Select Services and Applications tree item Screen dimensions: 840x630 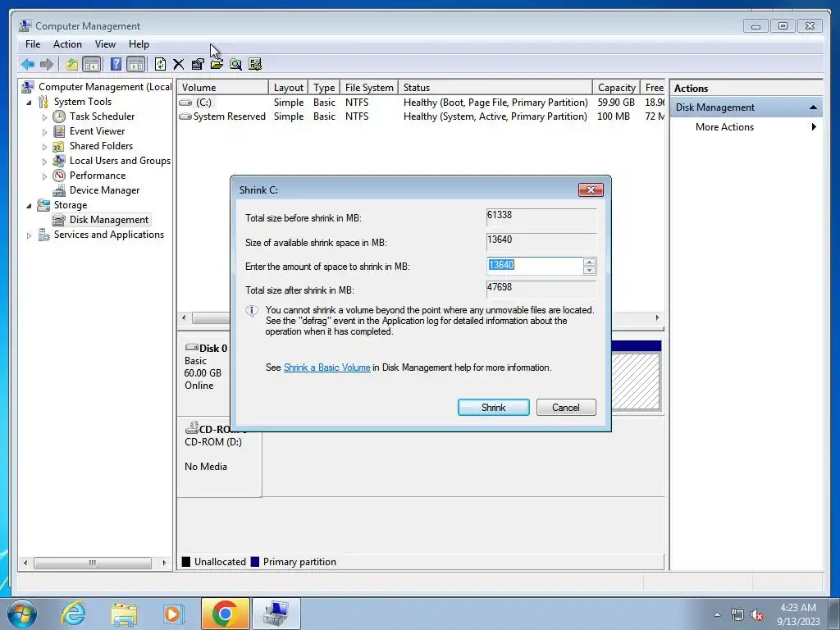coord(109,234)
